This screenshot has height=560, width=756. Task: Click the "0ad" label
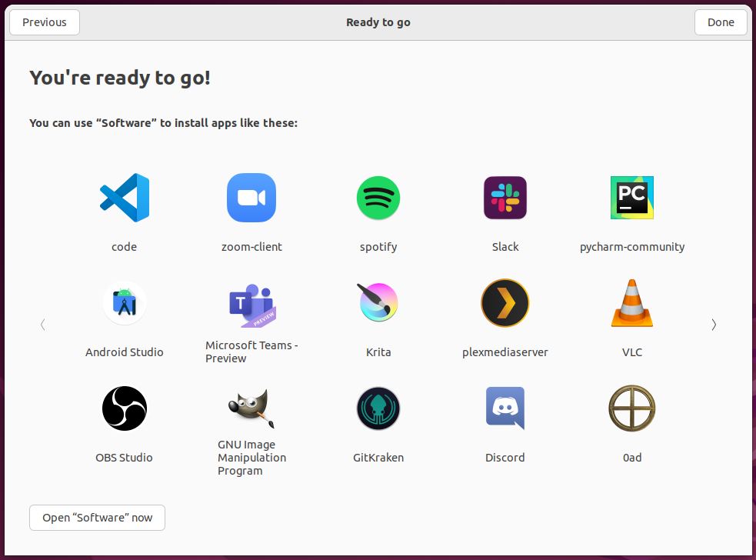click(x=632, y=458)
